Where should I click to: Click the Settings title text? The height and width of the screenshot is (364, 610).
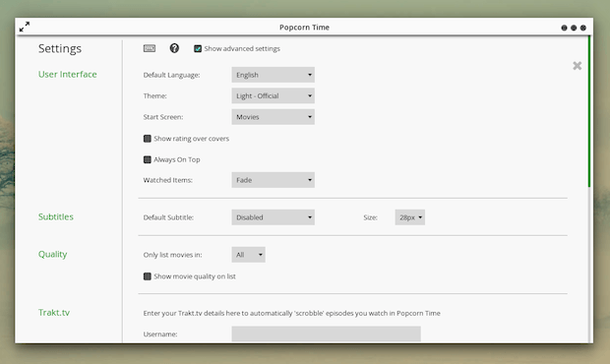pos(60,48)
